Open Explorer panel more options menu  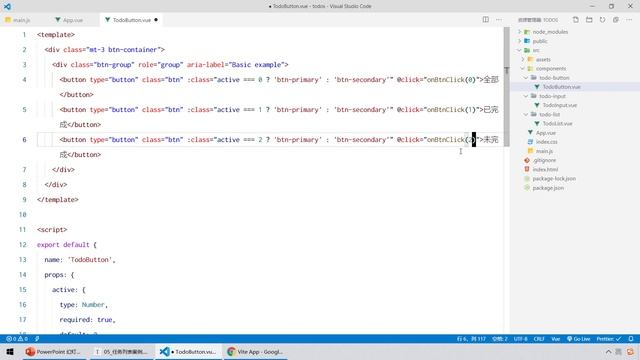tap(629, 20)
